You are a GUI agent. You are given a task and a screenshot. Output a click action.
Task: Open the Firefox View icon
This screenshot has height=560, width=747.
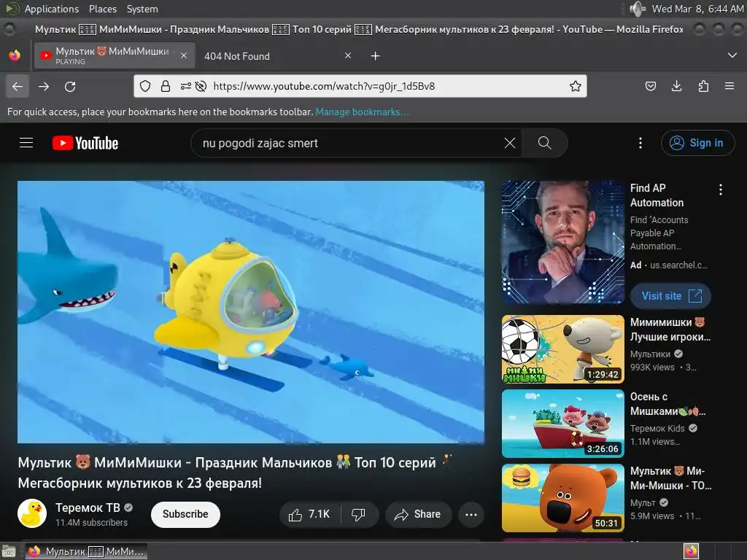pos(15,55)
